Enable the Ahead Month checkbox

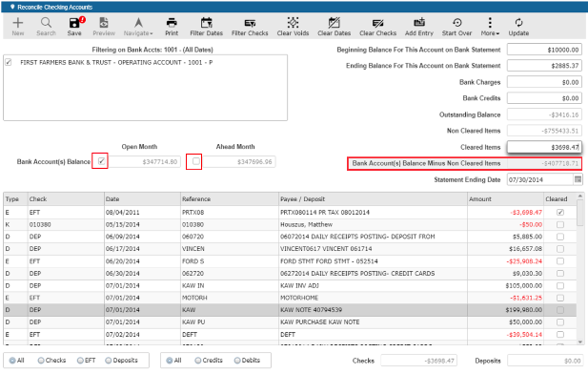(195, 161)
